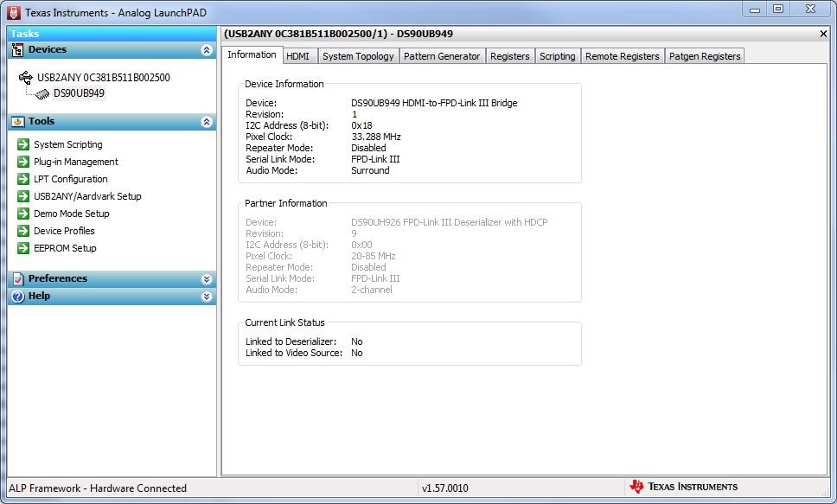Click partner pixel clock 20-85 MHz
Image resolution: width=837 pixels, height=504 pixels.
pyautogui.click(x=374, y=256)
